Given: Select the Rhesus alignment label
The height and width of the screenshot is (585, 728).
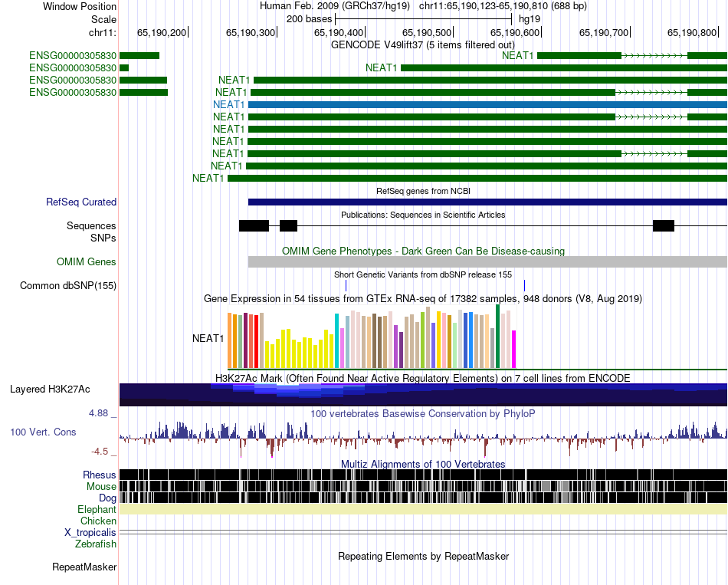Looking at the screenshot, I should click(x=100, y=475).
